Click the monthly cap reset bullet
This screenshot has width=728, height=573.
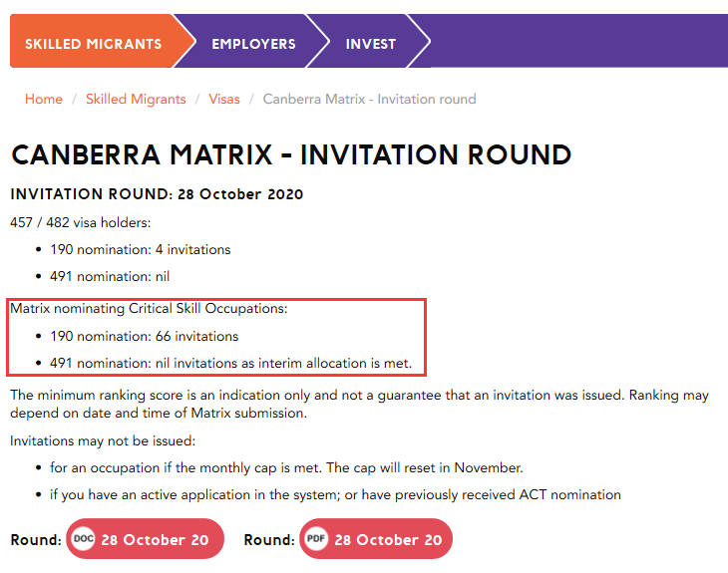(x=286, y=467)
